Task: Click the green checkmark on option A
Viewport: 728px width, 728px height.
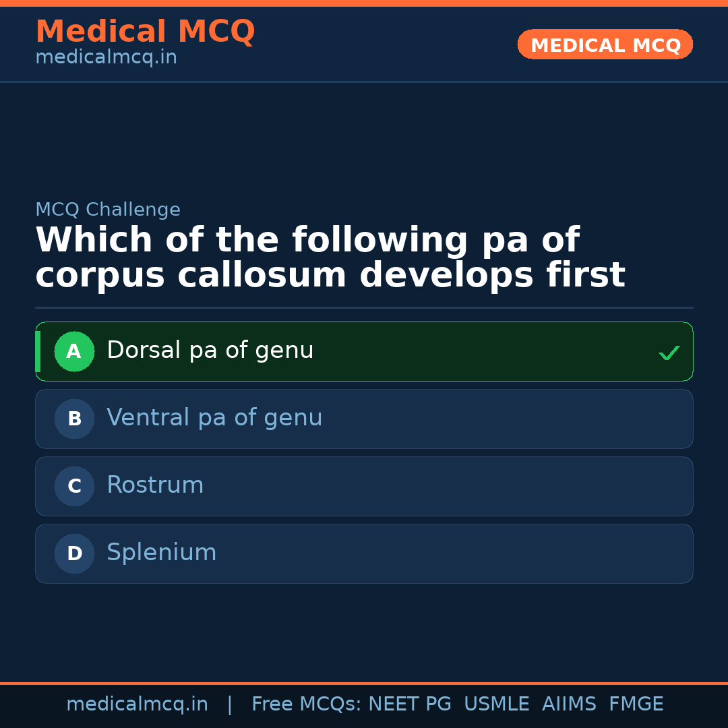Action: pyautogui.click(x=669, y=351)
